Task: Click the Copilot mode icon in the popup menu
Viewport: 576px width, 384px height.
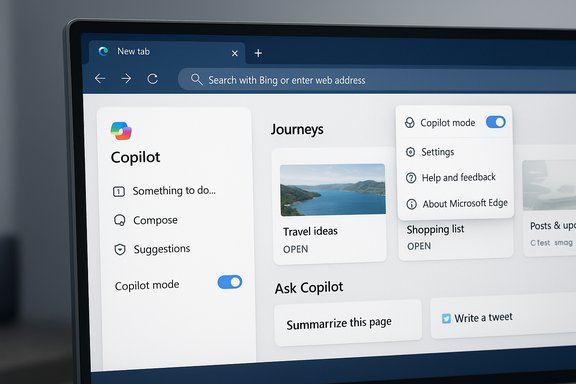Action: pyautogui.click(x=410, y=122)
